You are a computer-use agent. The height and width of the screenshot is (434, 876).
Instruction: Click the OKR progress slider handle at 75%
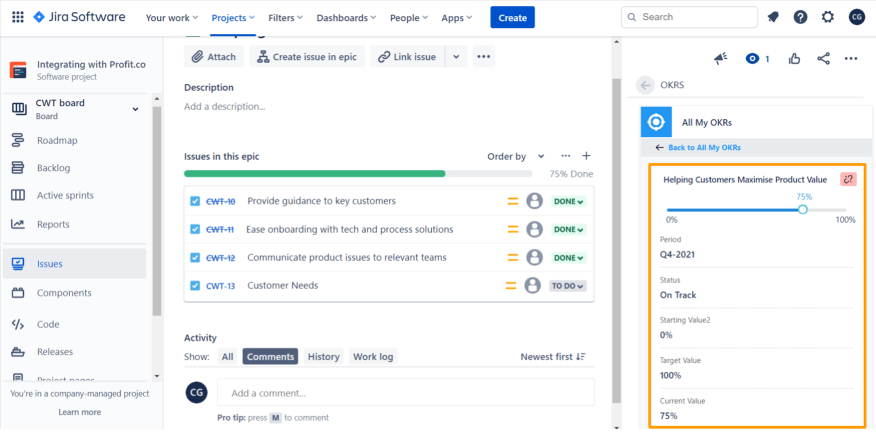[x=803, y=209]
